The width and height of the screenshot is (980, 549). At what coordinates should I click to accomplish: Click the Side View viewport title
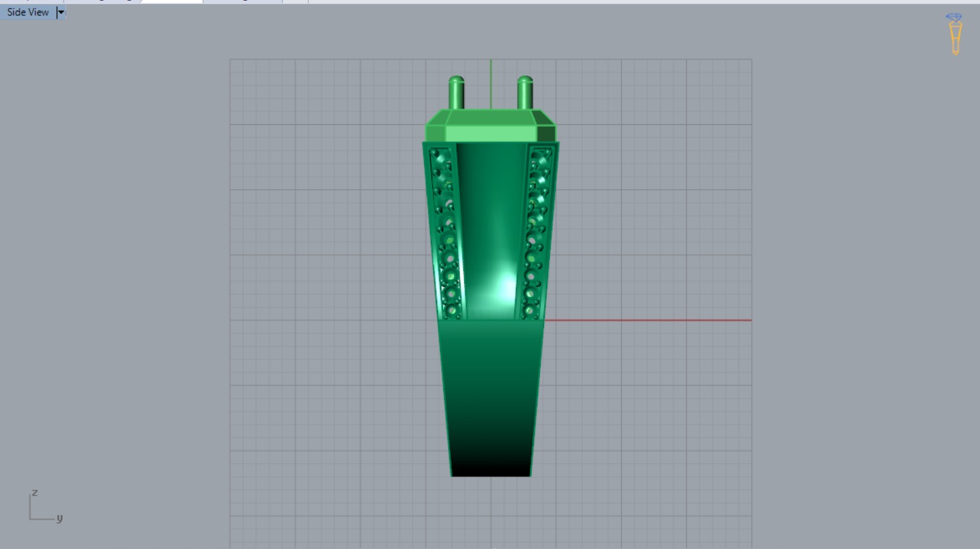point(28,12)
